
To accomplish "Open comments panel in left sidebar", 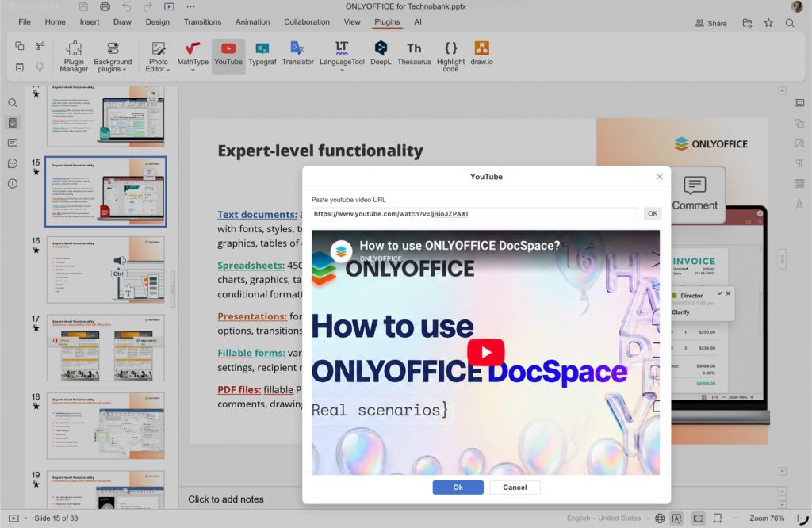I will point(13,143).
